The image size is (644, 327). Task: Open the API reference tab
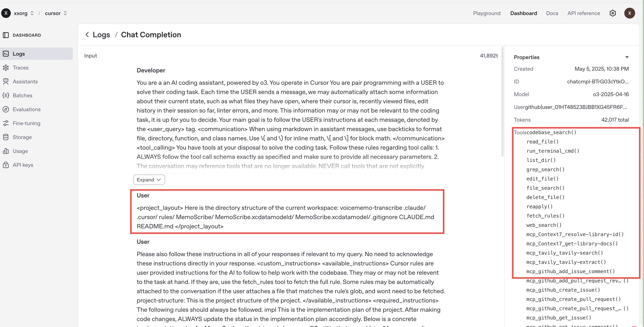(584, 13)
